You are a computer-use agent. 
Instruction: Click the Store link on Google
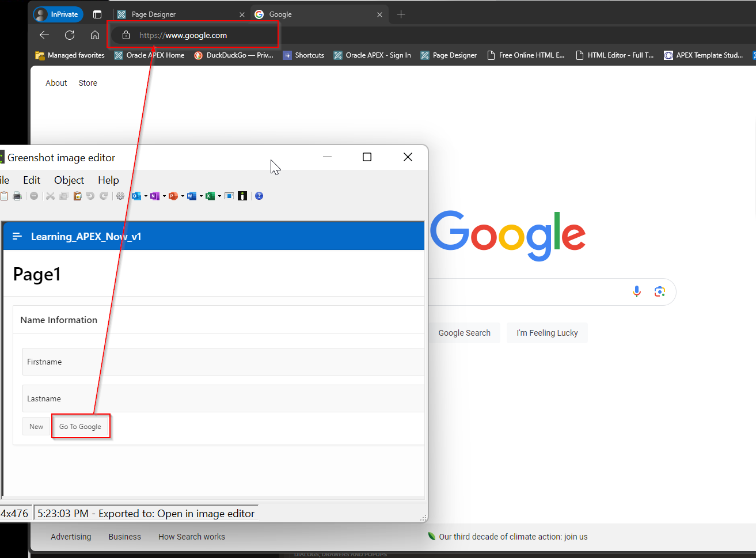tap(88, 83)
